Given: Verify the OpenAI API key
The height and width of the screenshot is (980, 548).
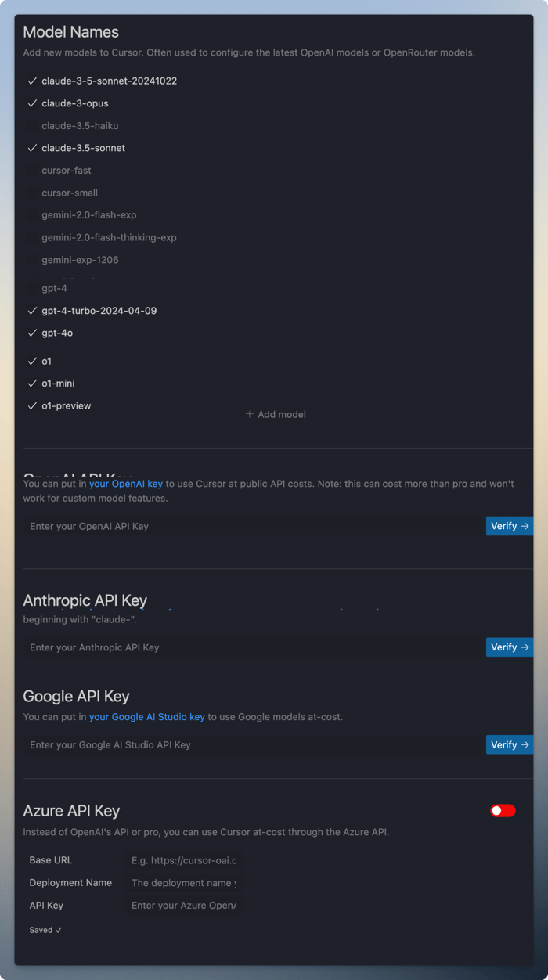Looking at the screenshot, I should [x=510, y=526].
